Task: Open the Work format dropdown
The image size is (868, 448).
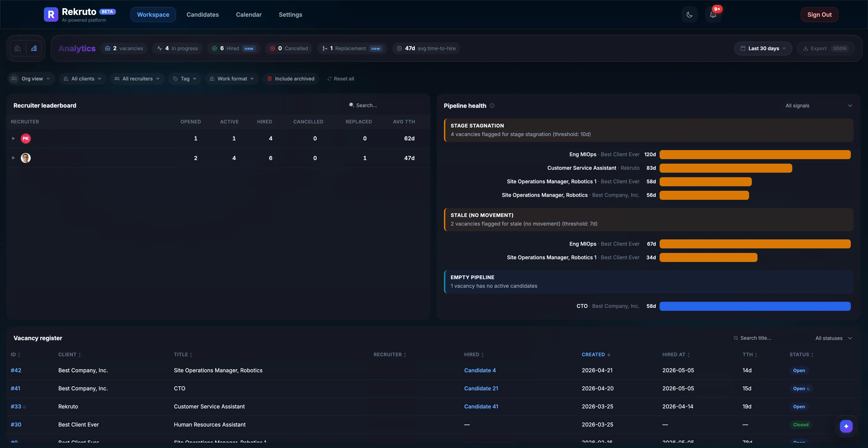Action: pyautogui.click(x=232, y=79)
